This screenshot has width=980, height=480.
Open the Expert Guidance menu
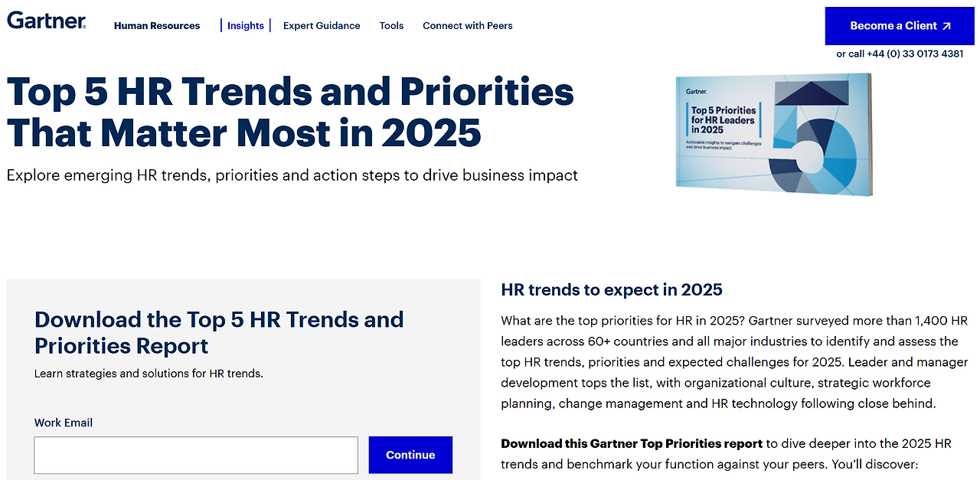click(x=322, y=26)
